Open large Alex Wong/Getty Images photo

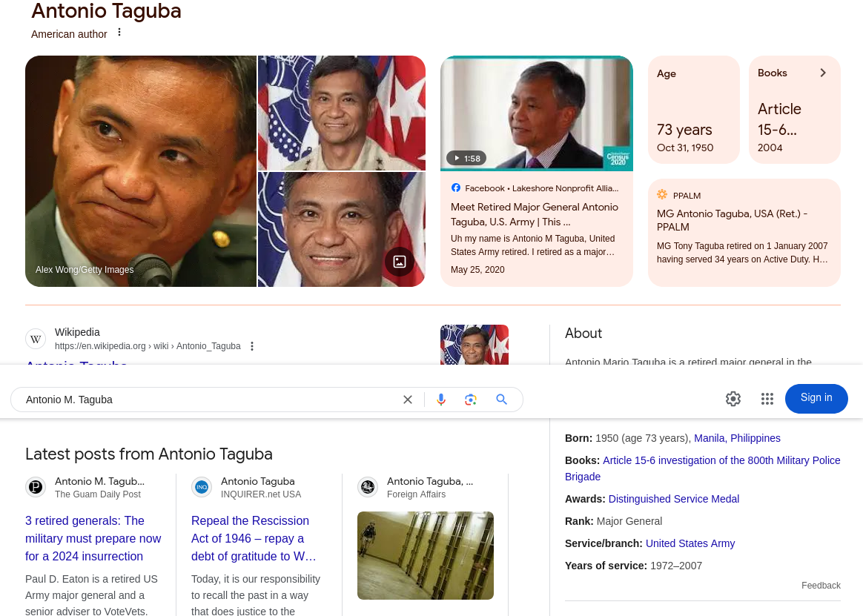pos(141,171)
